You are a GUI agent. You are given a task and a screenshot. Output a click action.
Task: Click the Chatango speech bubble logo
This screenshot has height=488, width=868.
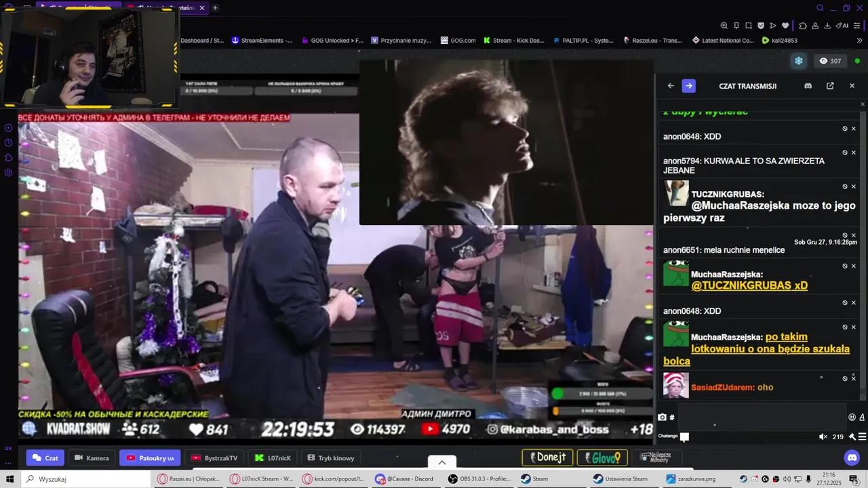tap(684, 437)
